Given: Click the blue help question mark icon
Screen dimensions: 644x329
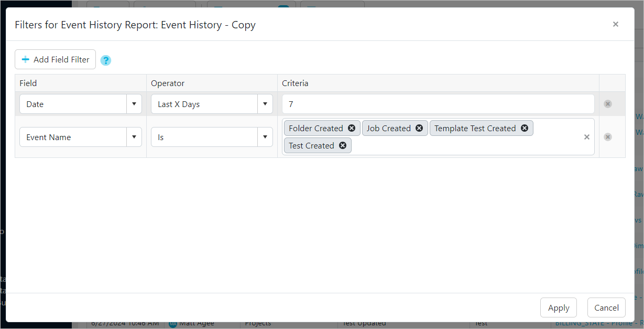Looking at the screenshot, I should pyautogui.click(x=106, y=60).
